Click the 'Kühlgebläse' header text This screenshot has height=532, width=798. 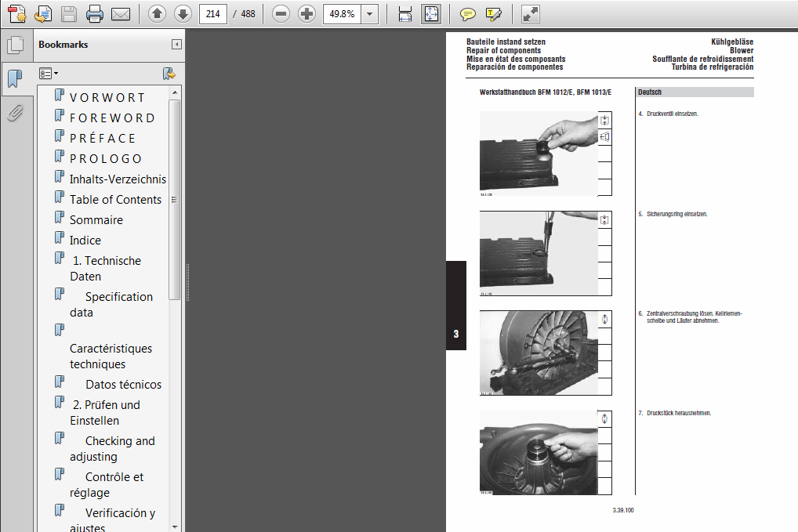pyautogui.click(x=732, y=42)
